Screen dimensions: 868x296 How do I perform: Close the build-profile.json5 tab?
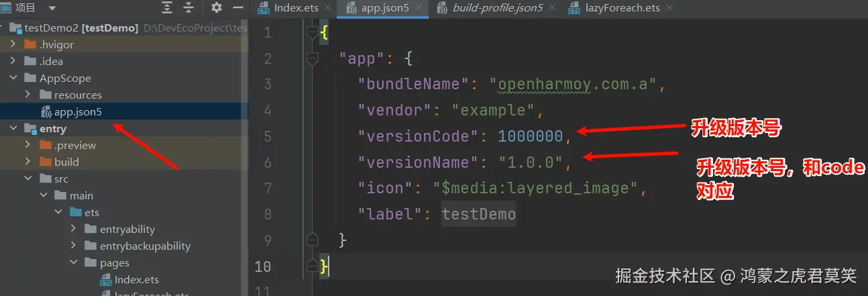coord(552,8)
